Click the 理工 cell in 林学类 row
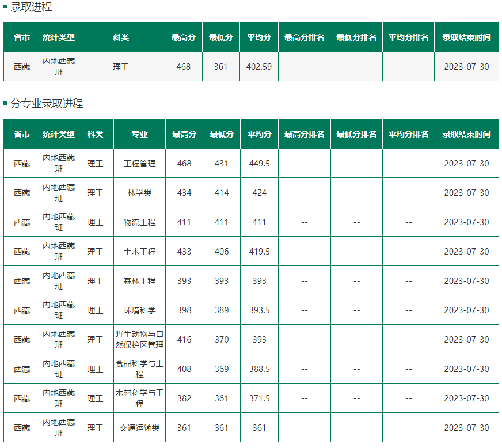The width and height of the screenshot is (502, 448). pyautogui.click(x=95, y=193)
